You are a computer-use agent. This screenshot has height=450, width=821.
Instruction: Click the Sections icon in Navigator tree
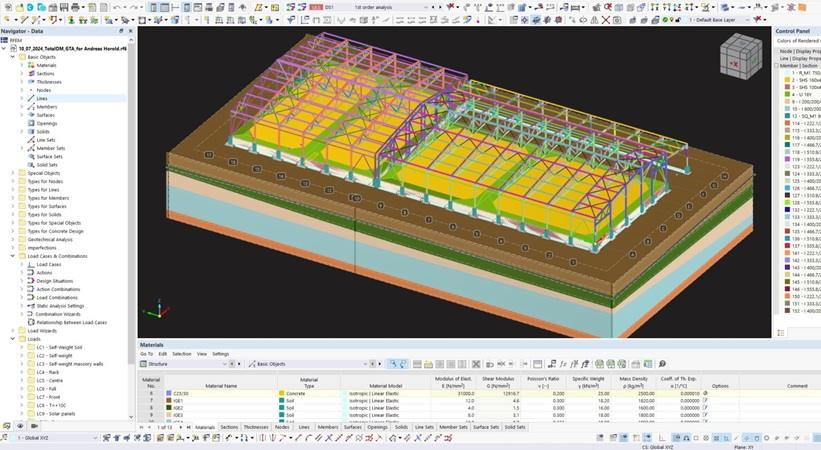coord(31,73)
